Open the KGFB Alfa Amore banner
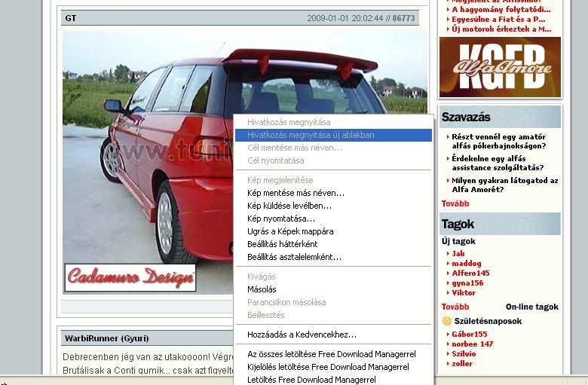Viewport: 588px width, 385px height. (x=500, y=67)
